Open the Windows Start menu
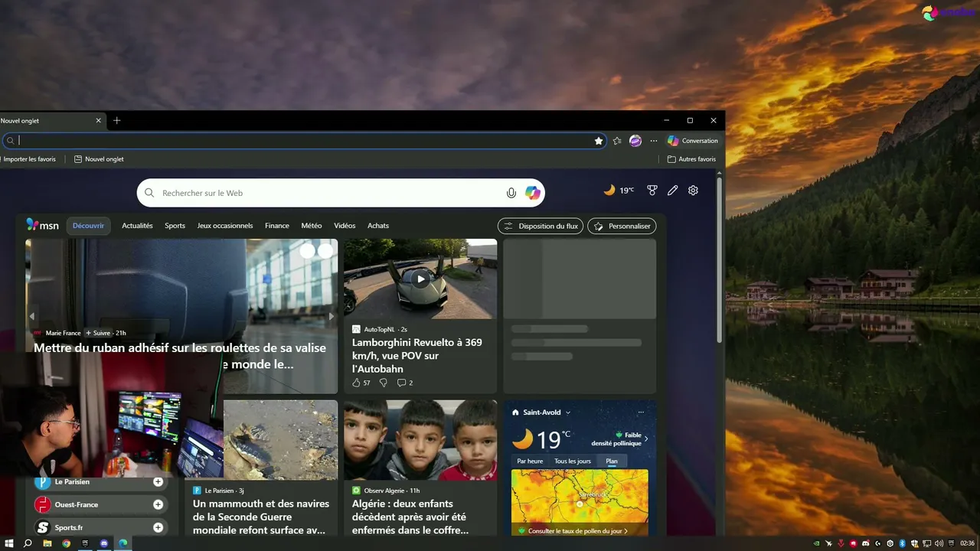Image resolution: width=980 pixels, height=551 pixels. 9,543
